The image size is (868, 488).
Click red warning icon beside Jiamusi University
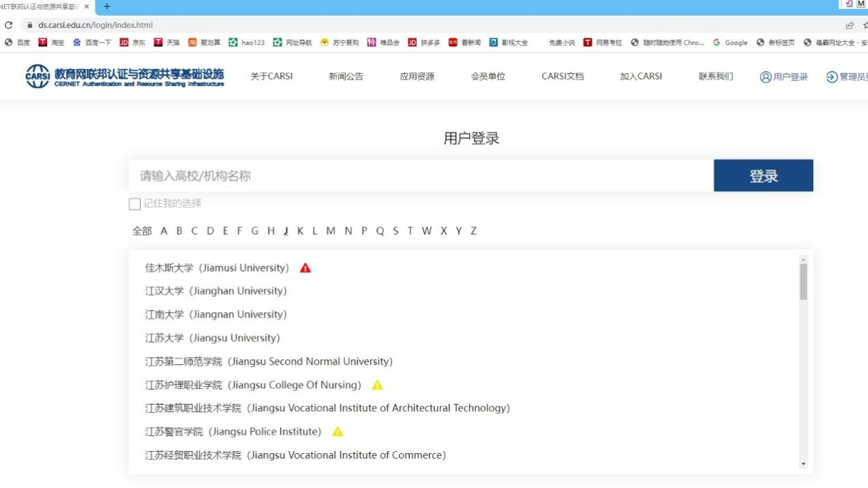[305, 268]
